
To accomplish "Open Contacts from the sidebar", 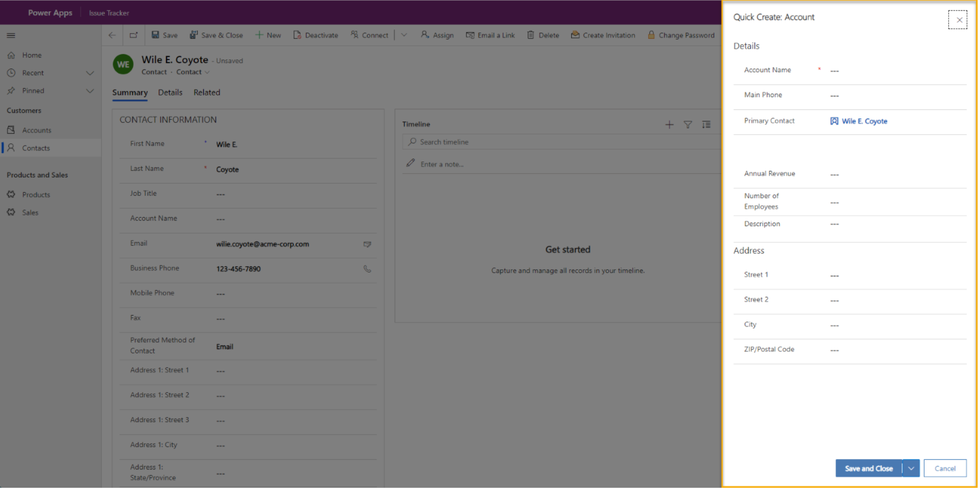I will (36, 148).
